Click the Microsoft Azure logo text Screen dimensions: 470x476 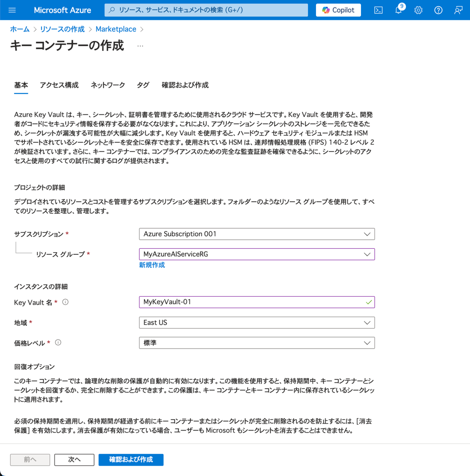62,10
